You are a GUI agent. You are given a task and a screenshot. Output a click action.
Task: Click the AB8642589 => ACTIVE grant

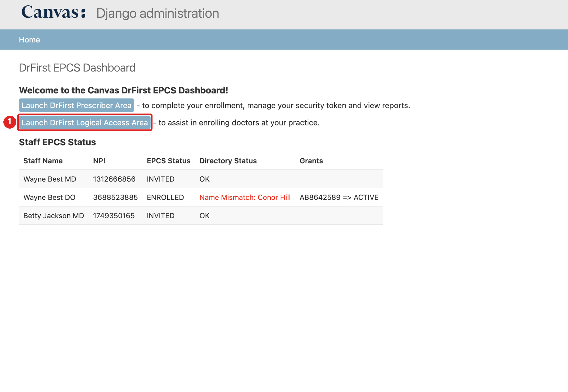(339, 197)
